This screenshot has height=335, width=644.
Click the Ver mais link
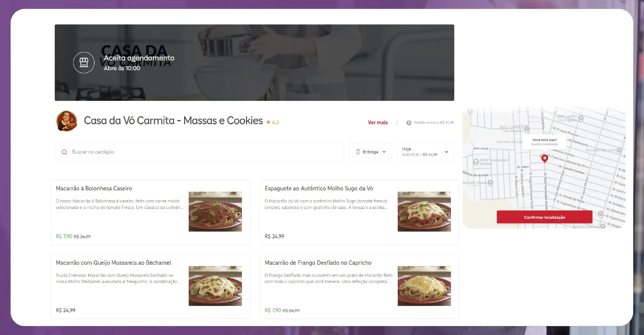[377, 122]
